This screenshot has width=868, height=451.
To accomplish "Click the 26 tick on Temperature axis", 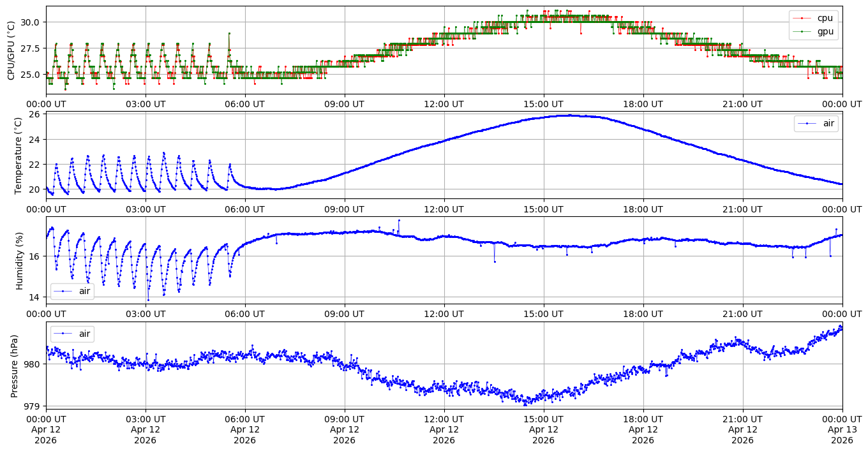I will [34, 114].
